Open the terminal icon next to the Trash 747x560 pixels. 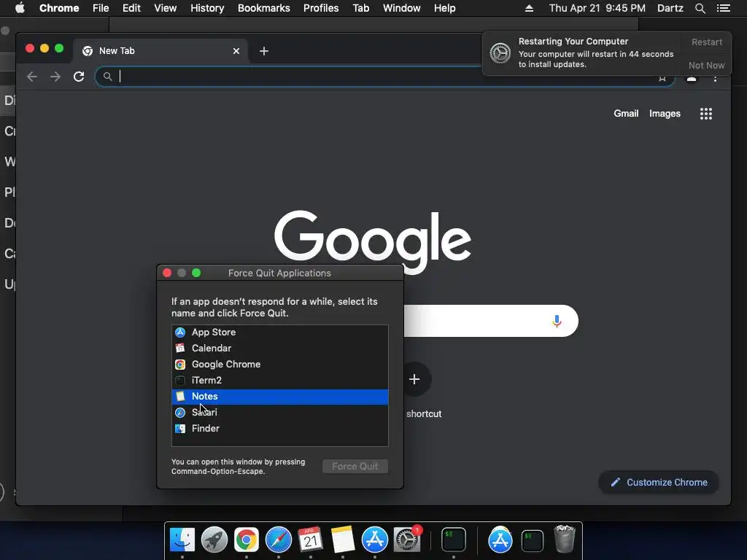(532, 540)
